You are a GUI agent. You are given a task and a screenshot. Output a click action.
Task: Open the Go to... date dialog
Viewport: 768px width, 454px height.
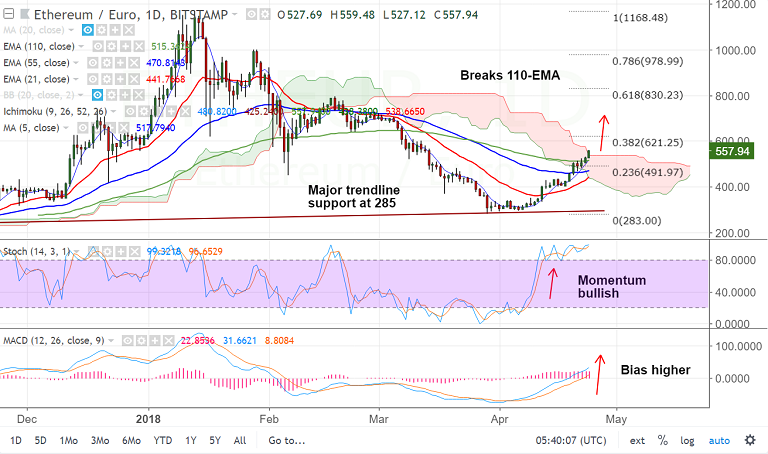click(287, 440)
